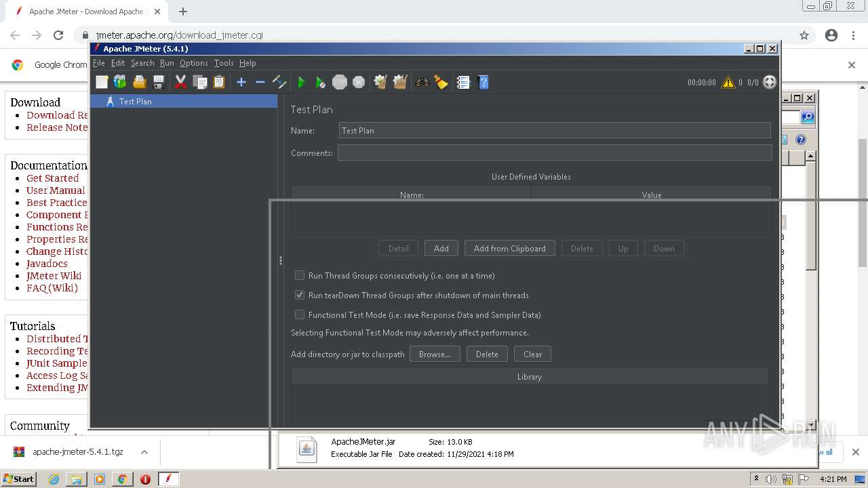Click the Start no pauses icon

point(320,82)
